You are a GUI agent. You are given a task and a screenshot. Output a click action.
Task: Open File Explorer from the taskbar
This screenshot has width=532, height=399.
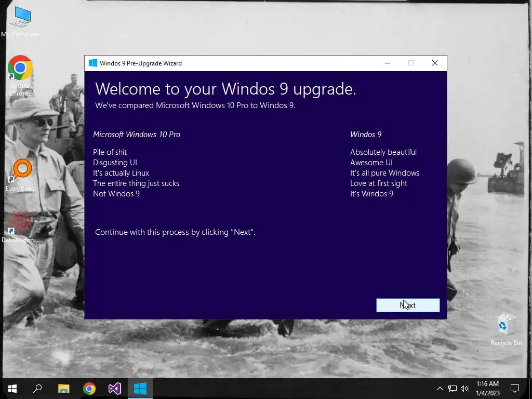[x=63, y=389]
